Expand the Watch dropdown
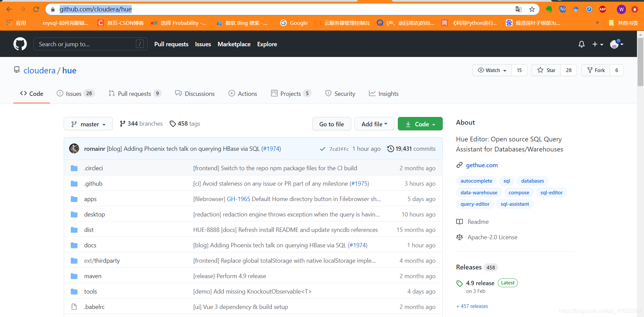Viewport: 644px width, 317px height. click(x=492, y=70)
